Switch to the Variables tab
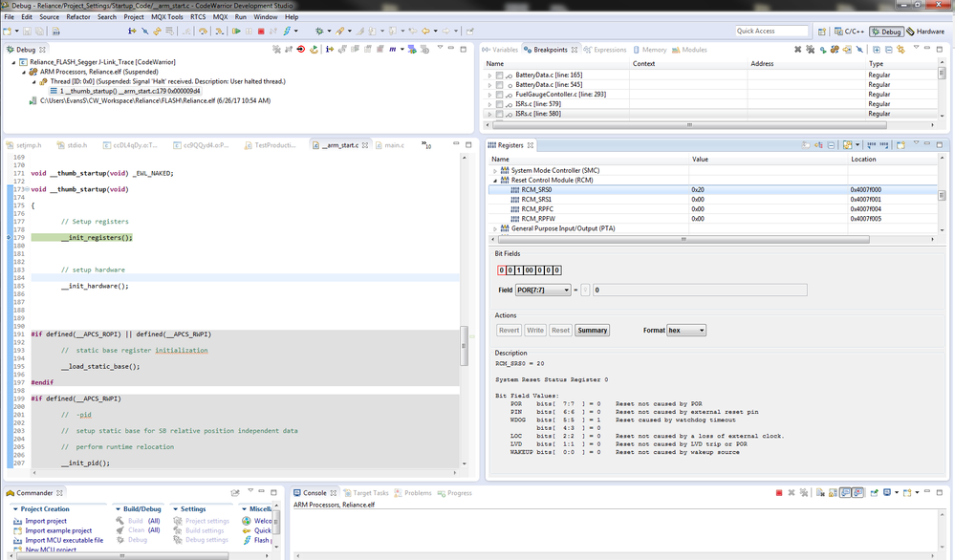 click(x=499, y=50)
